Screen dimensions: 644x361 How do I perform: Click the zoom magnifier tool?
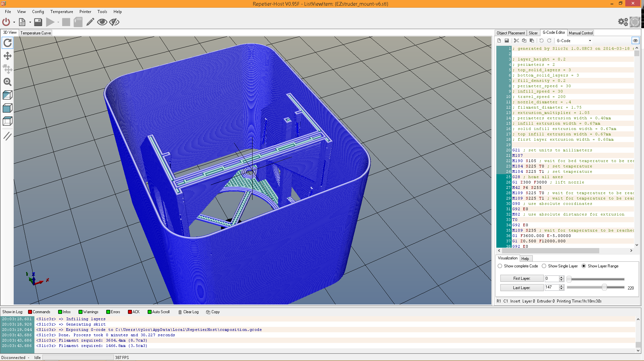pyautogui.click(x=7, y=82)
